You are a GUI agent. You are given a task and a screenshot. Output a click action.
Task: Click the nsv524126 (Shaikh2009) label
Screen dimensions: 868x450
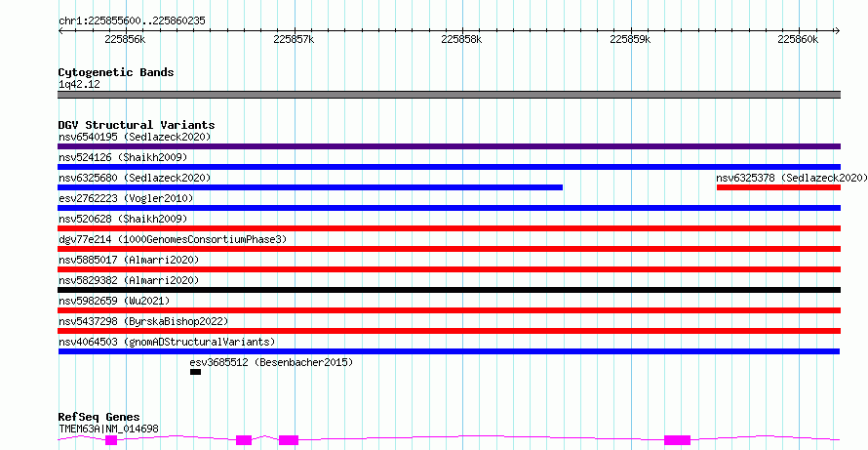click(123, 157)
